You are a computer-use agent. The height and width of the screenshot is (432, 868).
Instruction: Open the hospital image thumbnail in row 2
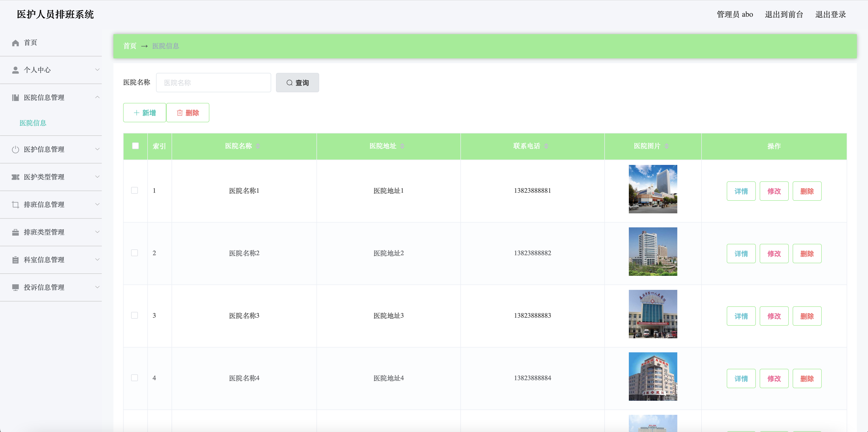(653, 252)
